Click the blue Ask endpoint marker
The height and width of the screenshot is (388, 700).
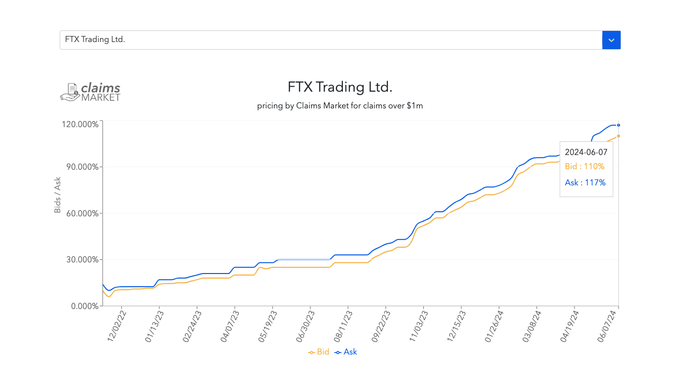coord(618,125)
